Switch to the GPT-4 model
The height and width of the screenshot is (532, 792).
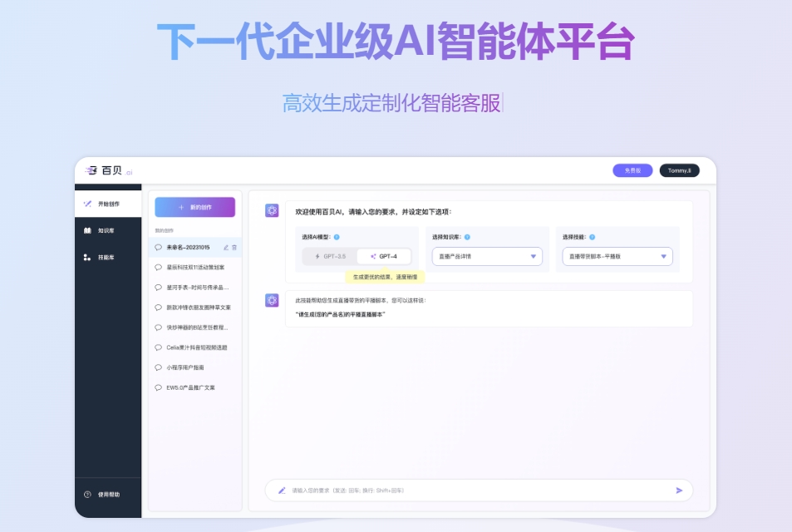(x=384, y=256)
